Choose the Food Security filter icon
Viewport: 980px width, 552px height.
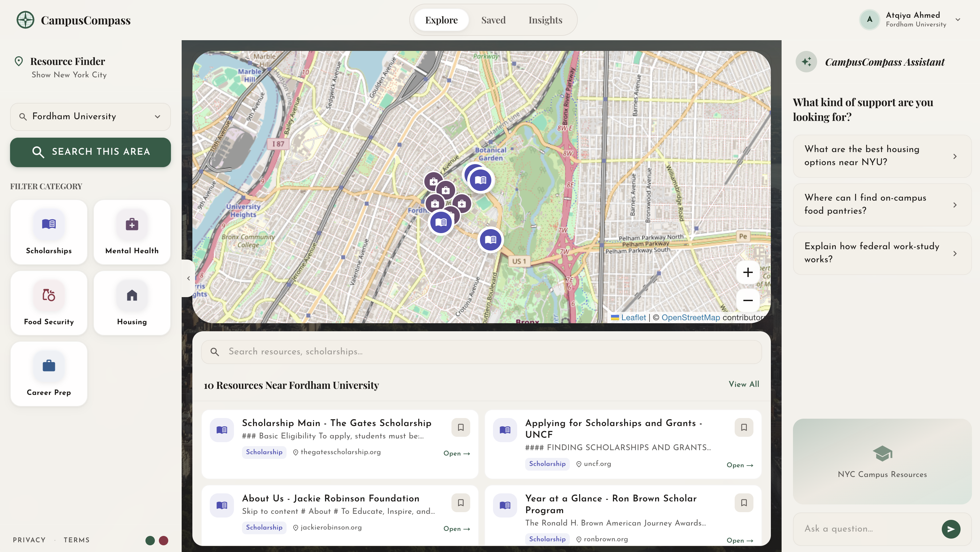(49, 295)
